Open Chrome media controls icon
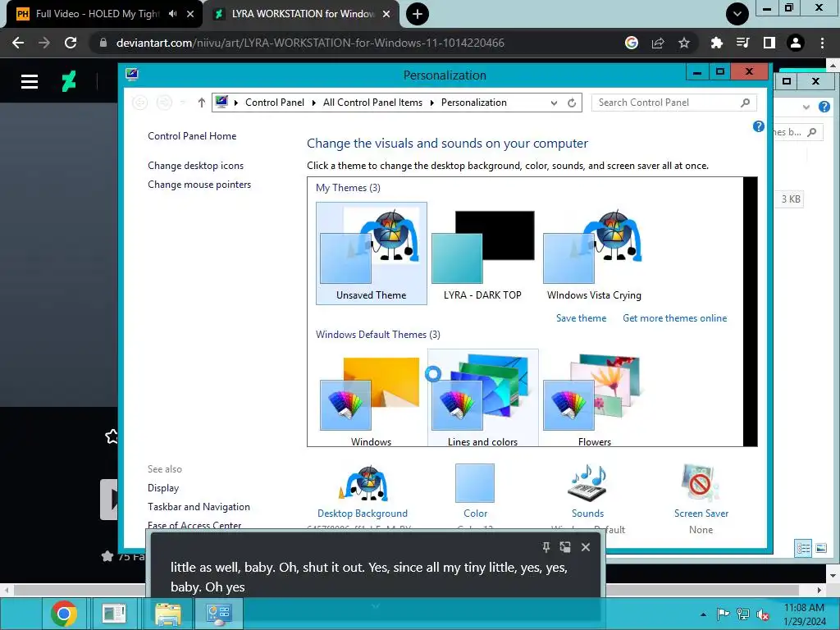This screenshot has width=840, height=630. pyautogui.click(x=742, y=43)
